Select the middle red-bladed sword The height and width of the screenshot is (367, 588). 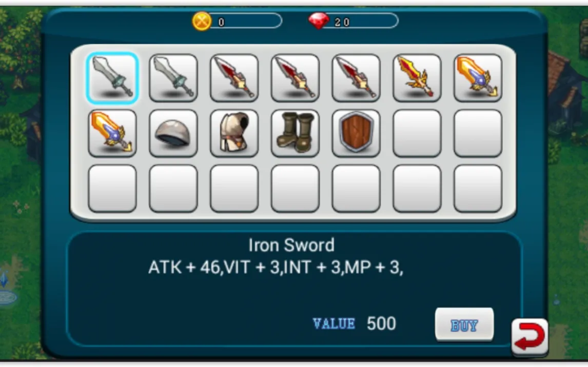295,78
